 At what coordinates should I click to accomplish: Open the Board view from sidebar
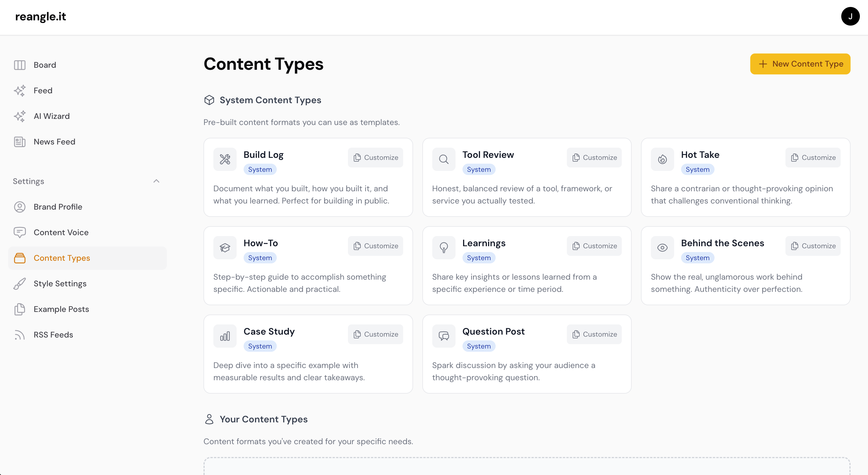coord(44,65)
